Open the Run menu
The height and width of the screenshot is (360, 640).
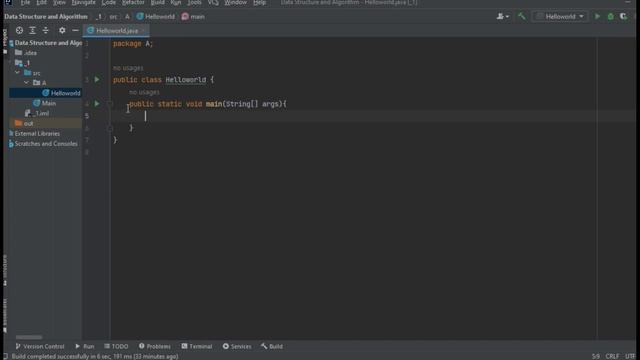click(x=176, y=2)
